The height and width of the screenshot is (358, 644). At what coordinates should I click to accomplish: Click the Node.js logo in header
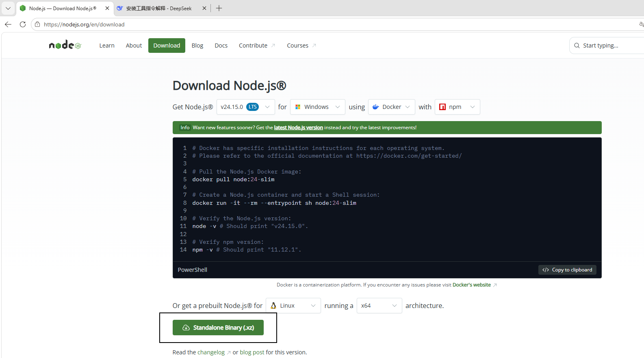click(65, 45)
